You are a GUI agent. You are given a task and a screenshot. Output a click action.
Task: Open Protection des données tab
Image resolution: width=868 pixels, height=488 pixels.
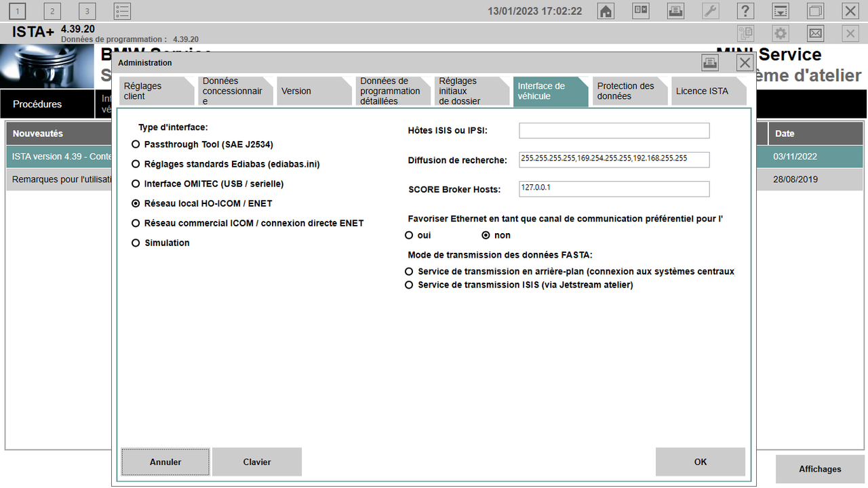tap(629, 91)
